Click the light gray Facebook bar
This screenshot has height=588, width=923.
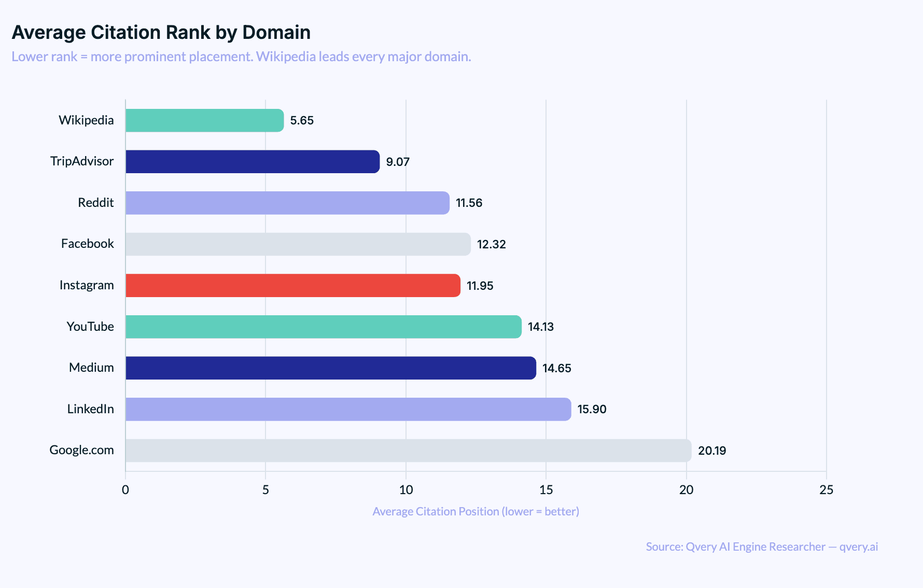[x=298, y=244]
